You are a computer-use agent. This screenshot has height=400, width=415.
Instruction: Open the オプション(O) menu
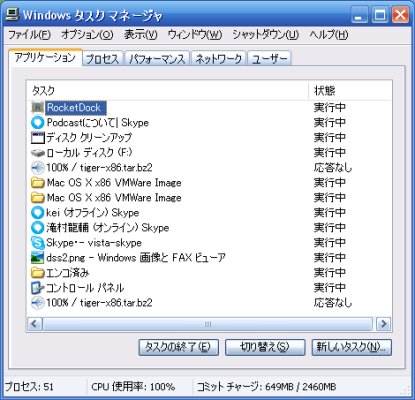tap(87, 35)
